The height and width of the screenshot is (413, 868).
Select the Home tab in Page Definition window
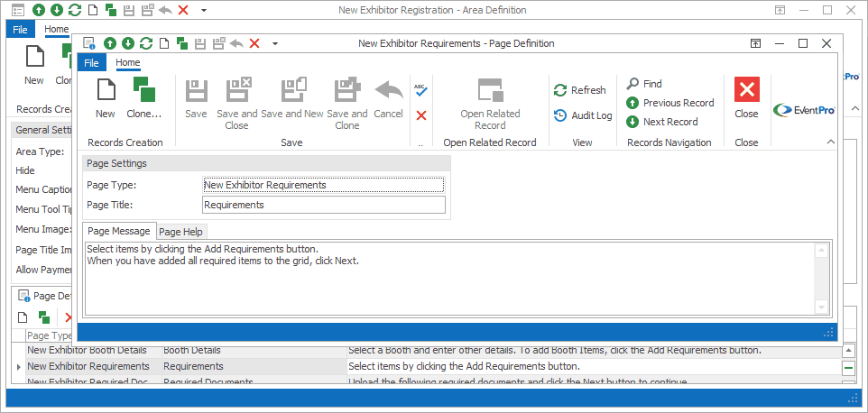[128, 62]
